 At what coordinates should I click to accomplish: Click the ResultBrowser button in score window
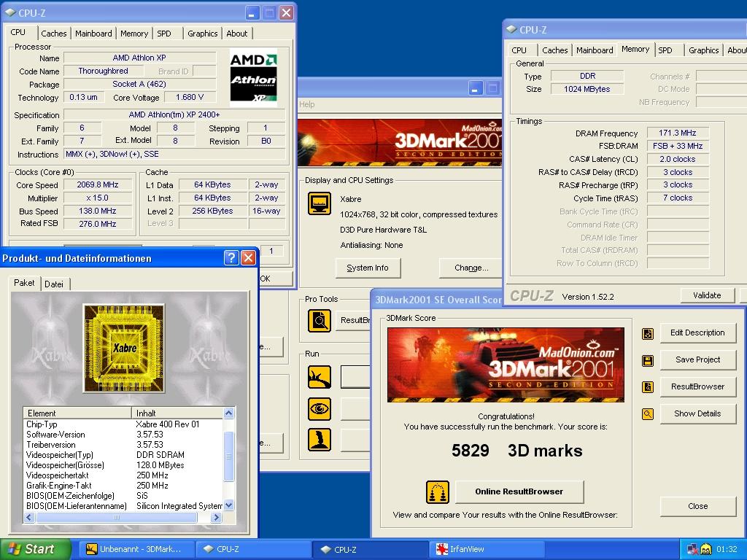[697, 386]
